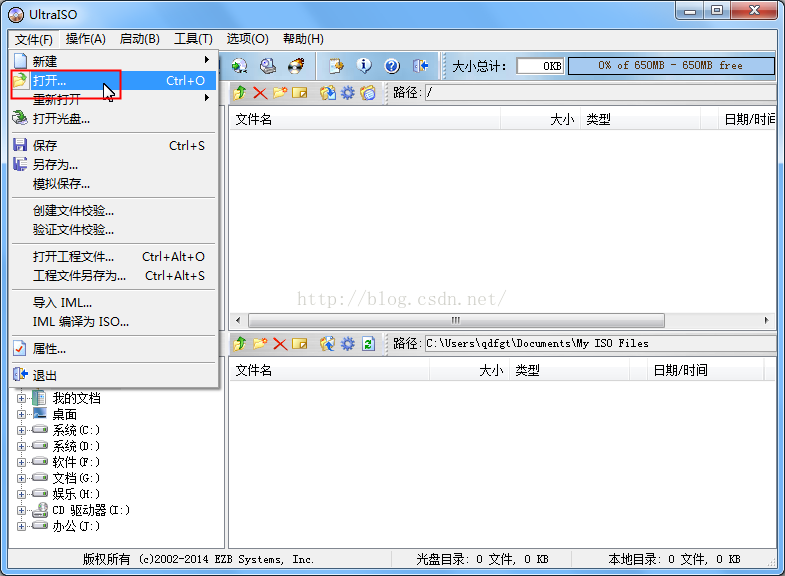
Task: Click the 大小 column header in local pane
Action: (490, 370)
